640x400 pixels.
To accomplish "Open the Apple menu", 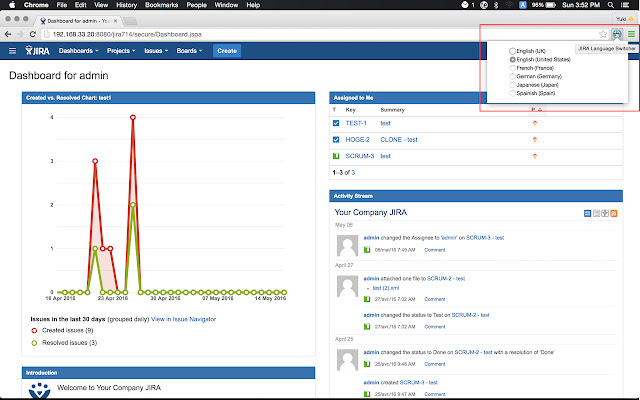I will [x=12, y=5].
